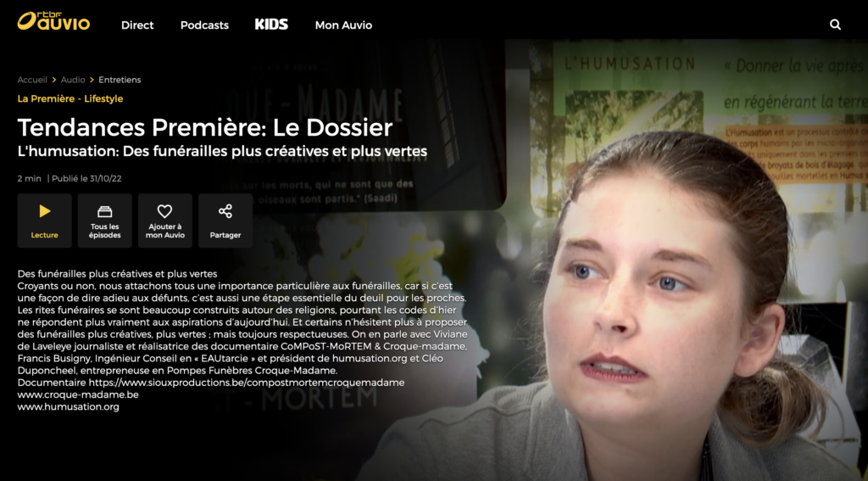868x481 pixels.
Task: Visit www.humusation.org link
Action: point(68,407)
